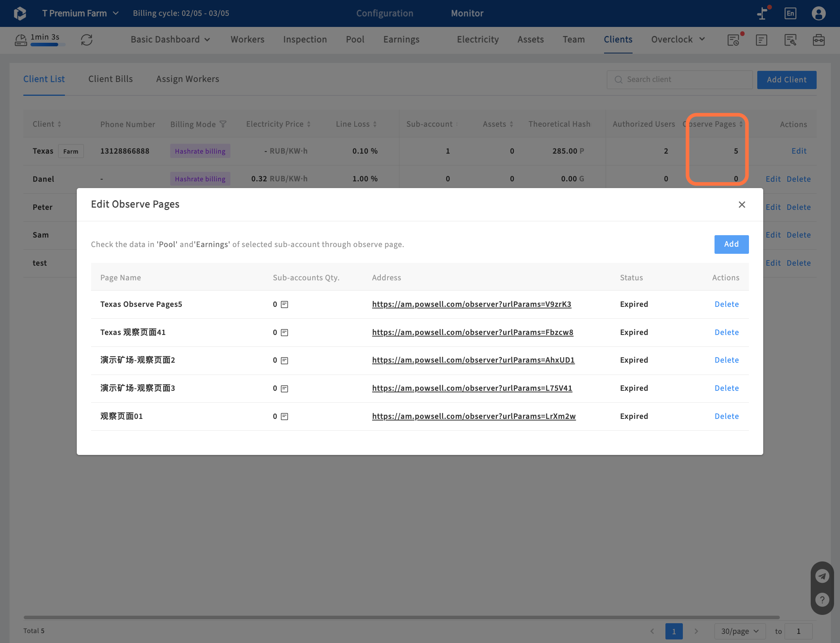Sort by Electricity Price column
Image resolution: width=840 pixels, height=643 pixels.
309,124
